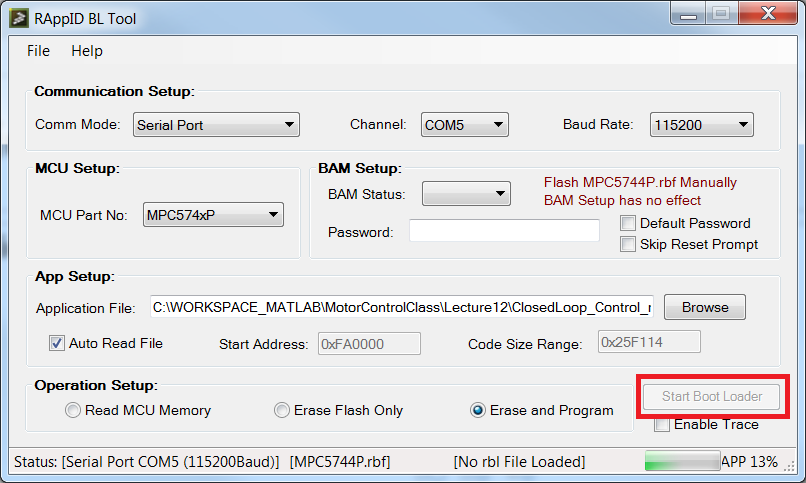Click the resize grip in the status bar corner

point(790,466)
